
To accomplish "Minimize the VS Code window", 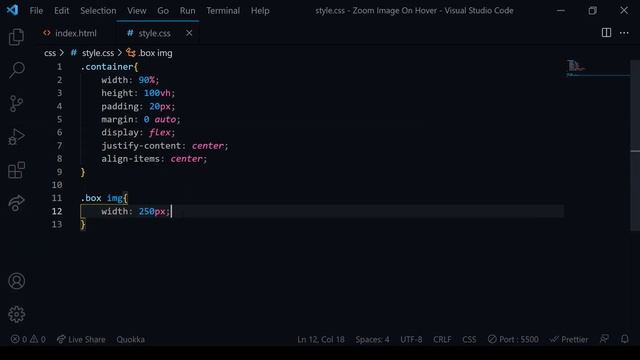I will [x=561, y=11].
